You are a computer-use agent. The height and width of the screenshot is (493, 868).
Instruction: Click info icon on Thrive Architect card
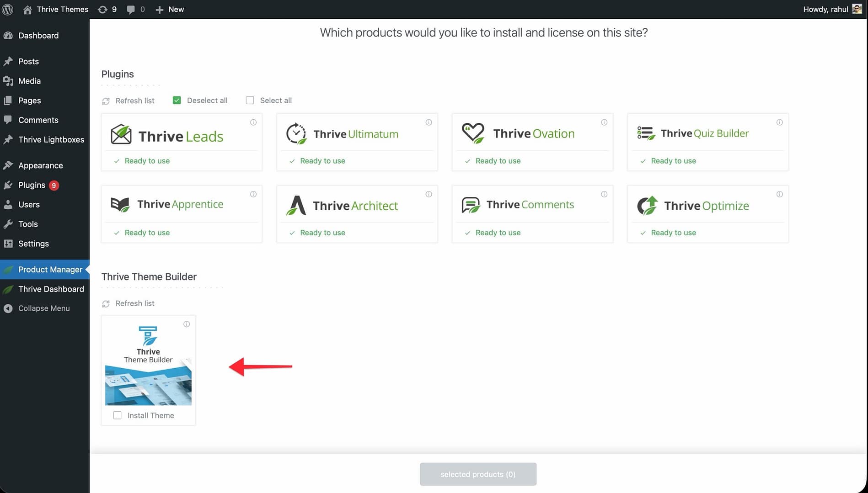point(429,194)
